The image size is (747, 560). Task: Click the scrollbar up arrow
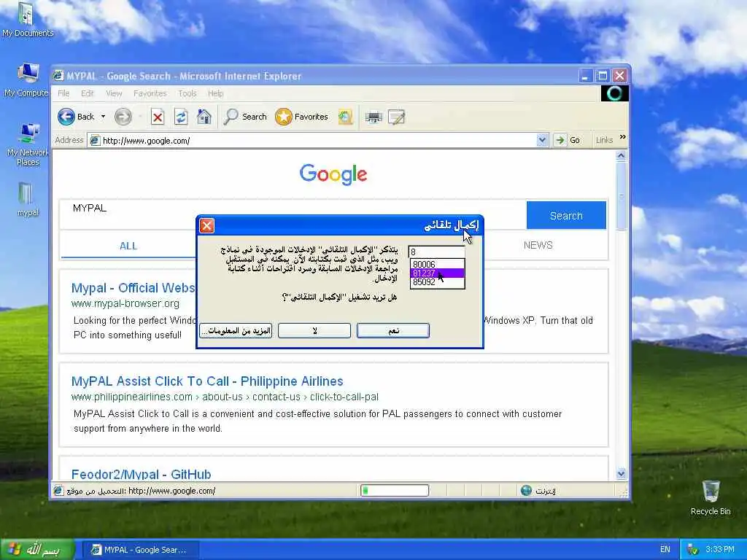click(621, 155)
